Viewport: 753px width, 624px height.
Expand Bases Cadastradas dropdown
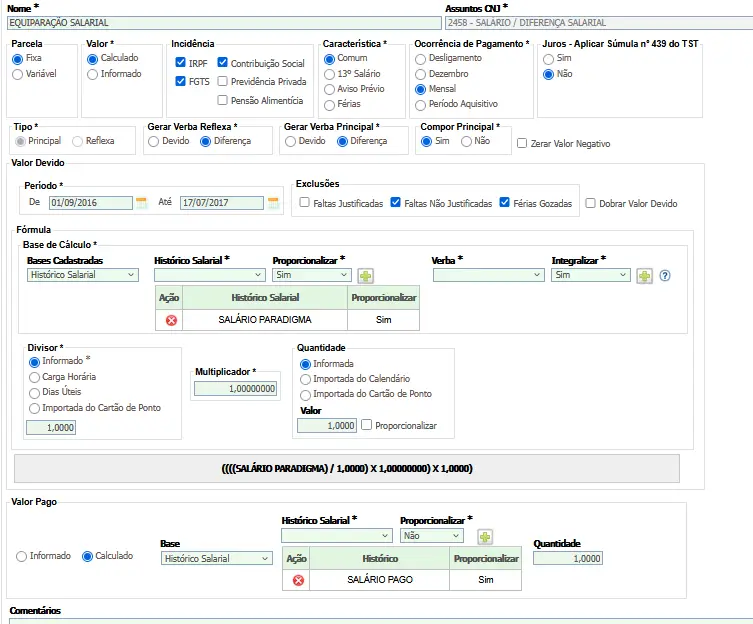coord(83,274)
